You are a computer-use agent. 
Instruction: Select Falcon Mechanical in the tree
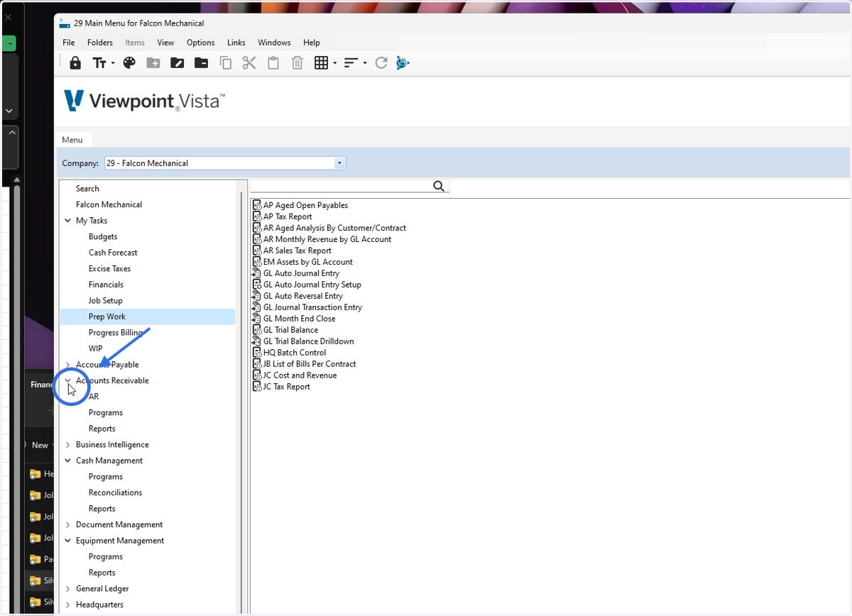pos(109,204)
